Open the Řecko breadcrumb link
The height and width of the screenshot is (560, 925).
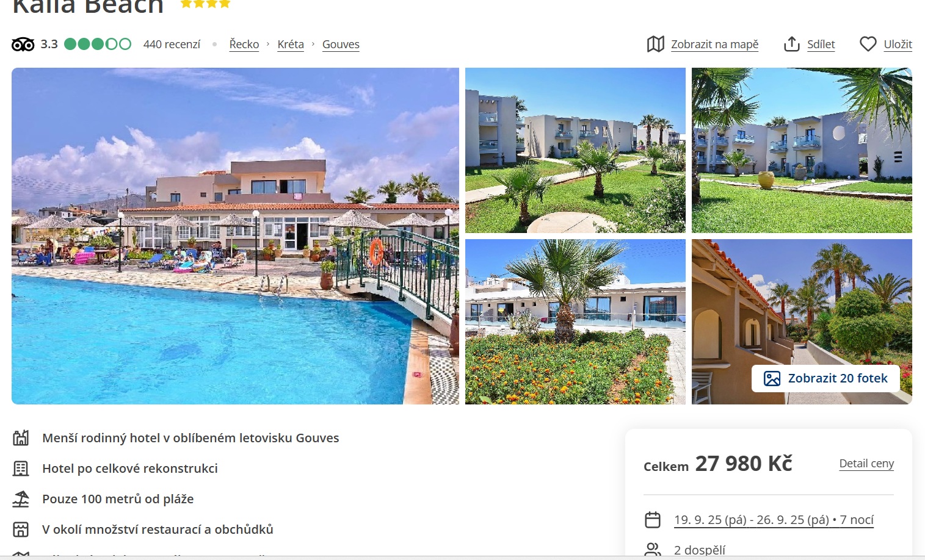(244, 44)
